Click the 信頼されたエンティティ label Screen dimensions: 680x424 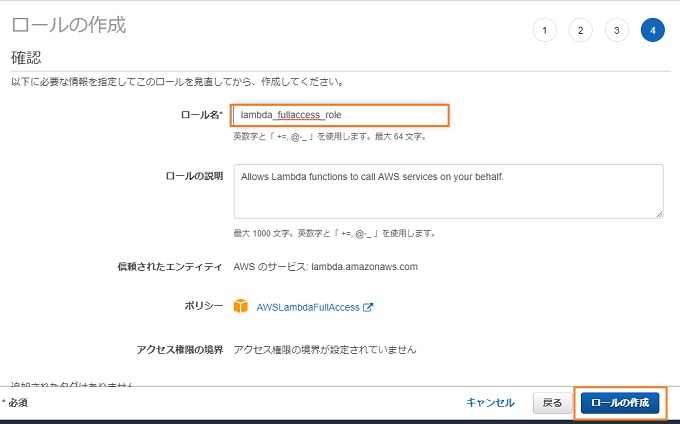tap(170, 267)
